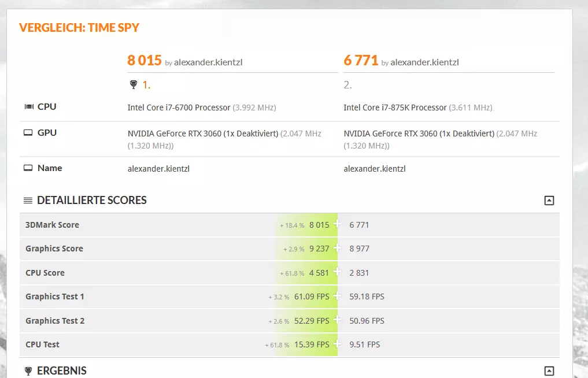Viewport: 588px width, 378px height.
Task: Click the Ergebnis heading
Action: click(x=62, y=371)
